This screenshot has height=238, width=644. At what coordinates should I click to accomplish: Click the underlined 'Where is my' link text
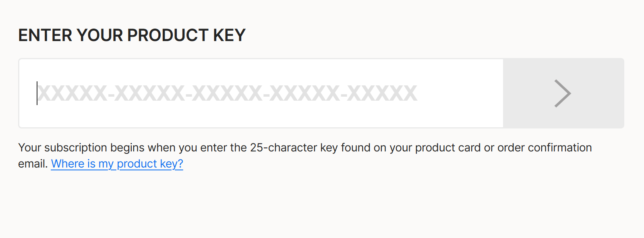(82, 164)
